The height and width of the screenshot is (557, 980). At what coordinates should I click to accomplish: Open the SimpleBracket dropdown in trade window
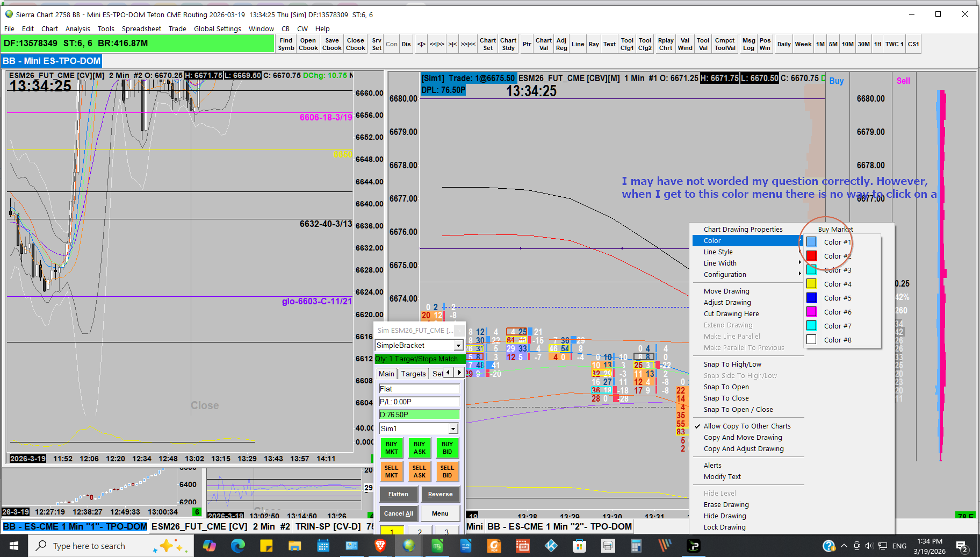(458, 346)
